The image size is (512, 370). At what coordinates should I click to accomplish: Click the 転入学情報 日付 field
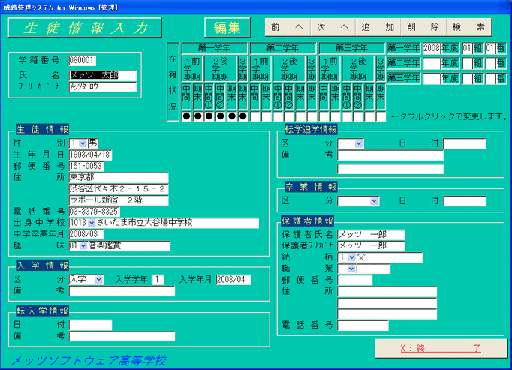pos(91,325)
